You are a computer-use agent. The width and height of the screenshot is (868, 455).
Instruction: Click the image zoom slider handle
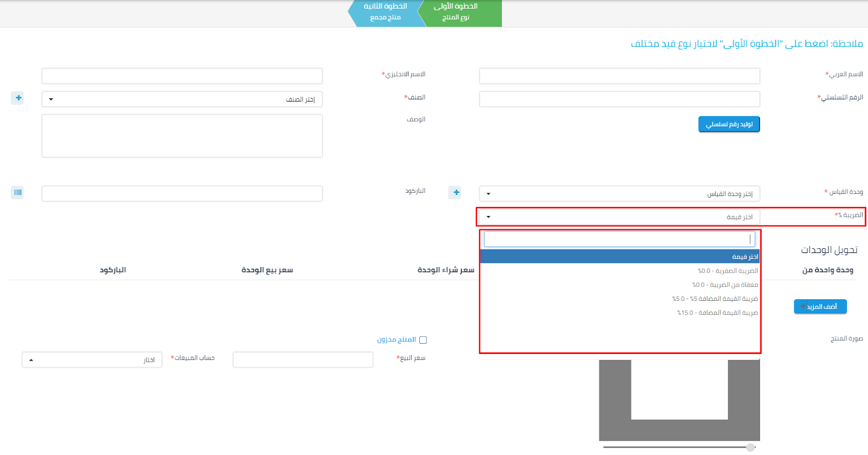[x=750, y=447]
